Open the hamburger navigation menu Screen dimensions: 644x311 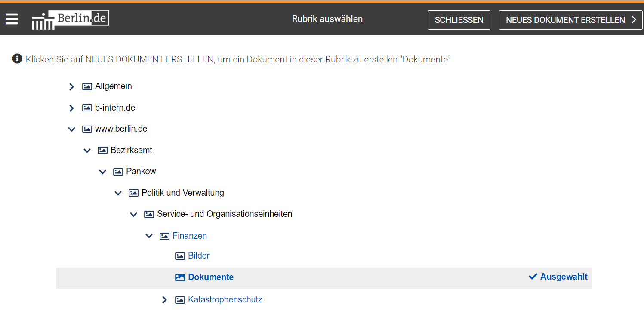[11, 19]
